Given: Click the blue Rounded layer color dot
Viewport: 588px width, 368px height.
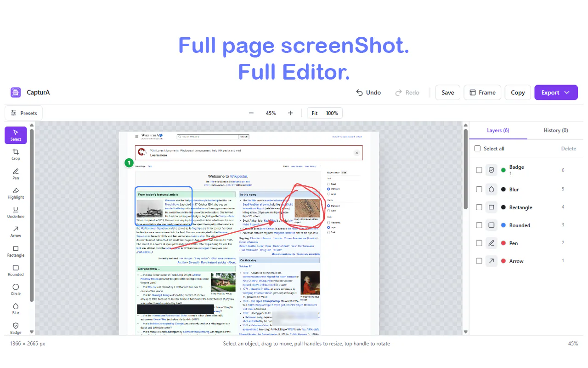Looking at the screenshot, I should (503, 225).
